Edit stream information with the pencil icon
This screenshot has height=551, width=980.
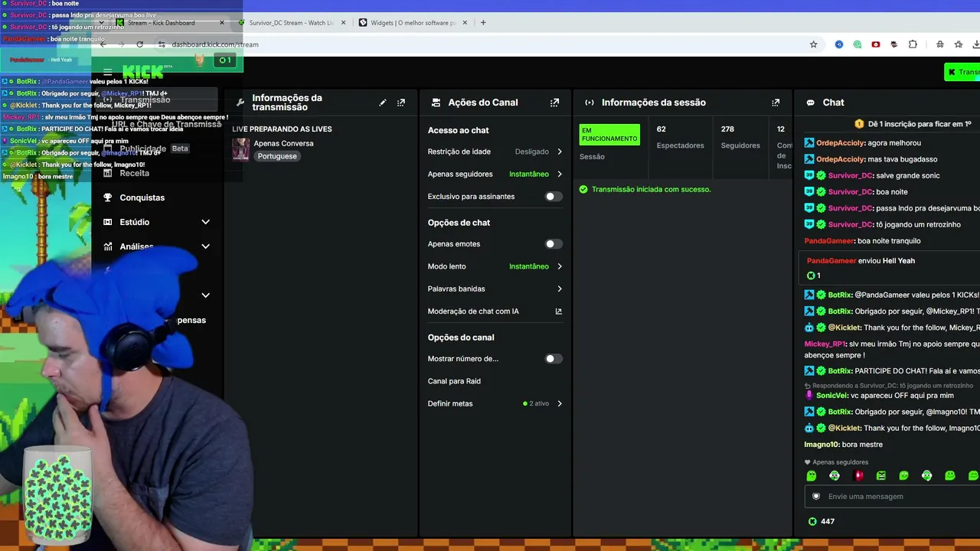point(383,103)
